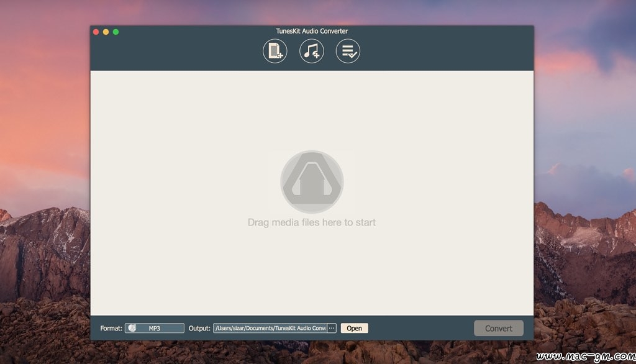Minimize the window with yellow button
Viewport: 636px width, 364px height.
click(106, 32)
